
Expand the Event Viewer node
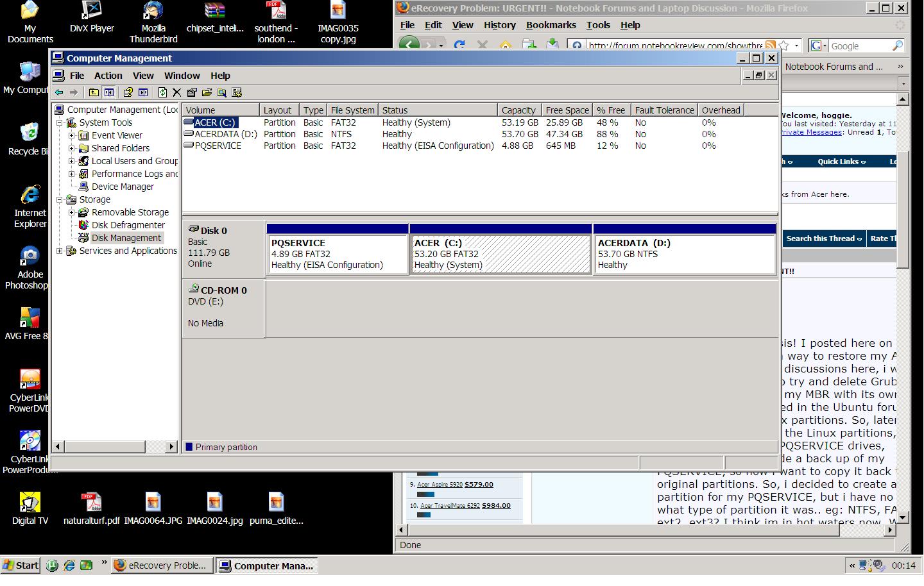(x=72, y=136)
